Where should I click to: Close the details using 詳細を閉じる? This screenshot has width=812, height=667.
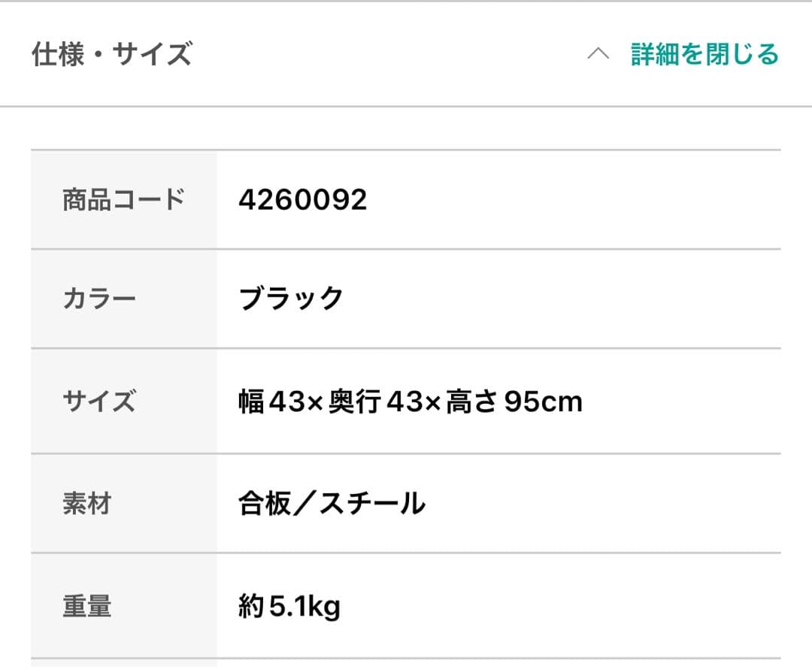coord(705,54)
